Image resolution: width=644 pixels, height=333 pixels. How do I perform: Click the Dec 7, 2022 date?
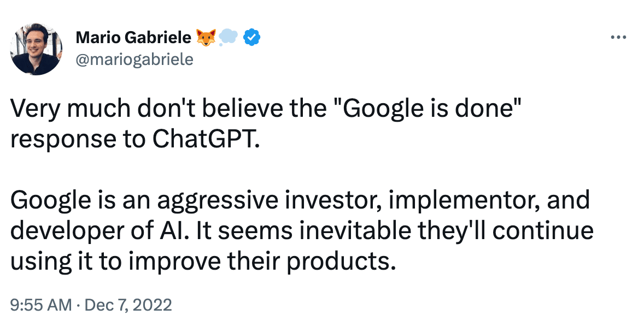coord(128,306)
